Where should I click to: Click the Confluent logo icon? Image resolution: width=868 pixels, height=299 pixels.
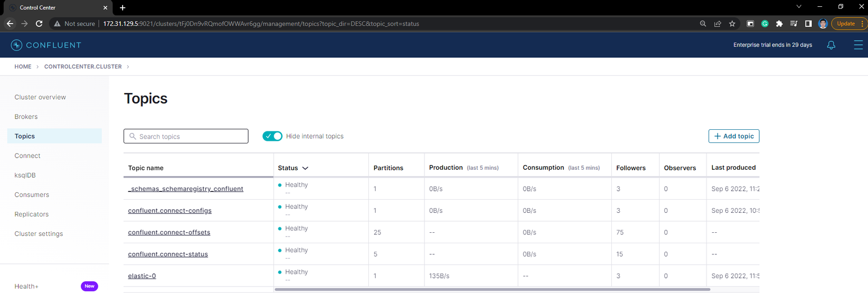tap(17, 45)
